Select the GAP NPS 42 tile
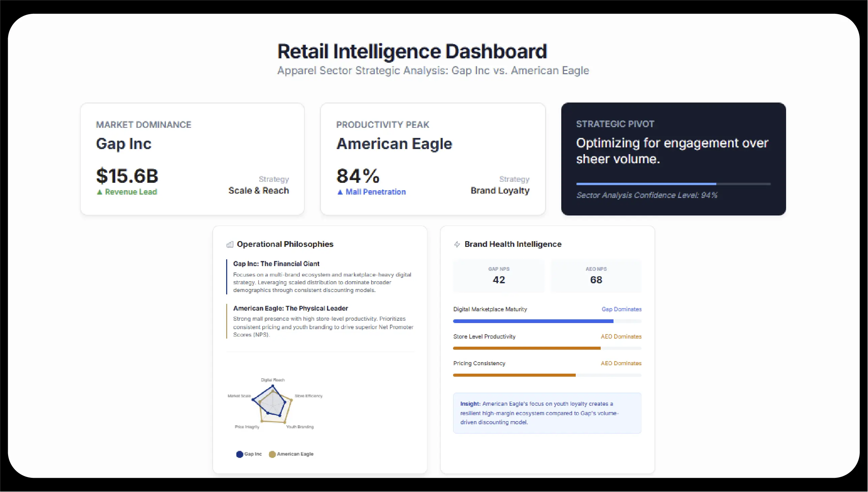868x492 pixels. [x=499, y=276]
